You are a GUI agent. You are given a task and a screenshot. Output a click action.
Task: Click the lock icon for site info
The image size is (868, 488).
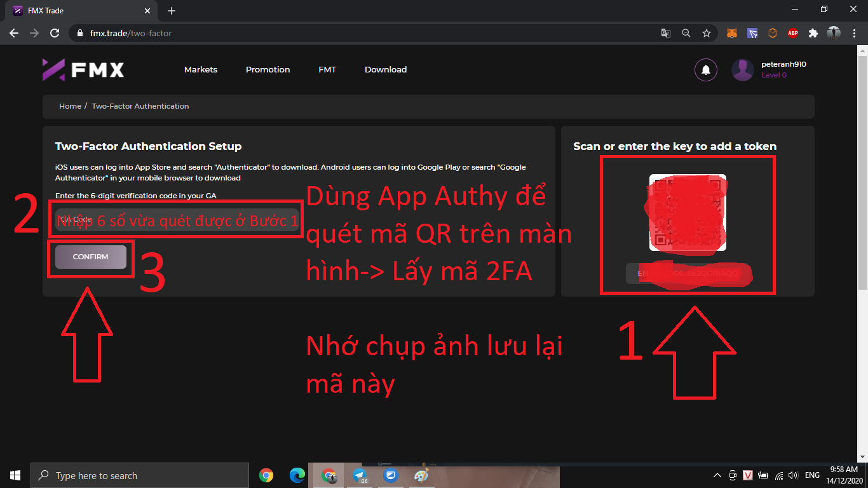click(x=79, y=33)
